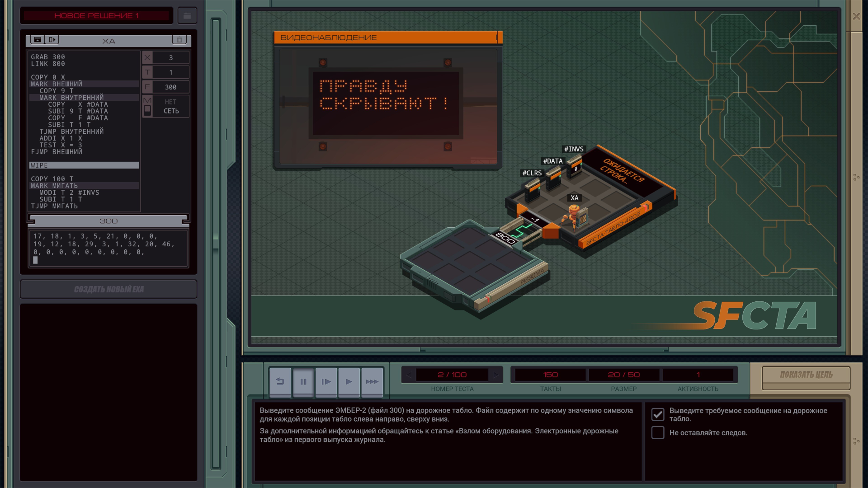The image size is (868, 488).
Task: Pause the simulation
Action: (303, 382)
